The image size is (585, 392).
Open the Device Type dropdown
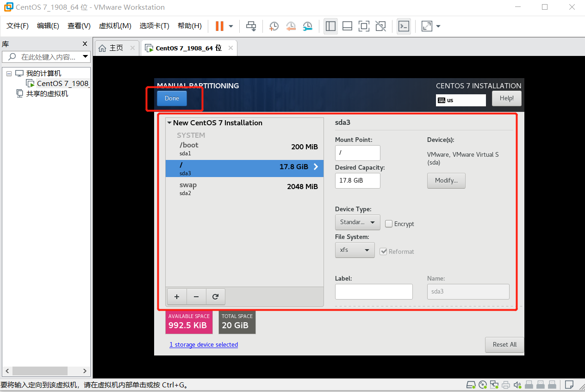coord(358,222)
